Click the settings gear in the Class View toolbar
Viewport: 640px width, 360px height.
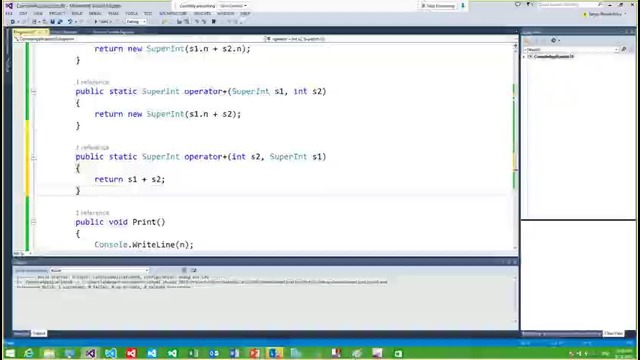tap(554, 40)
